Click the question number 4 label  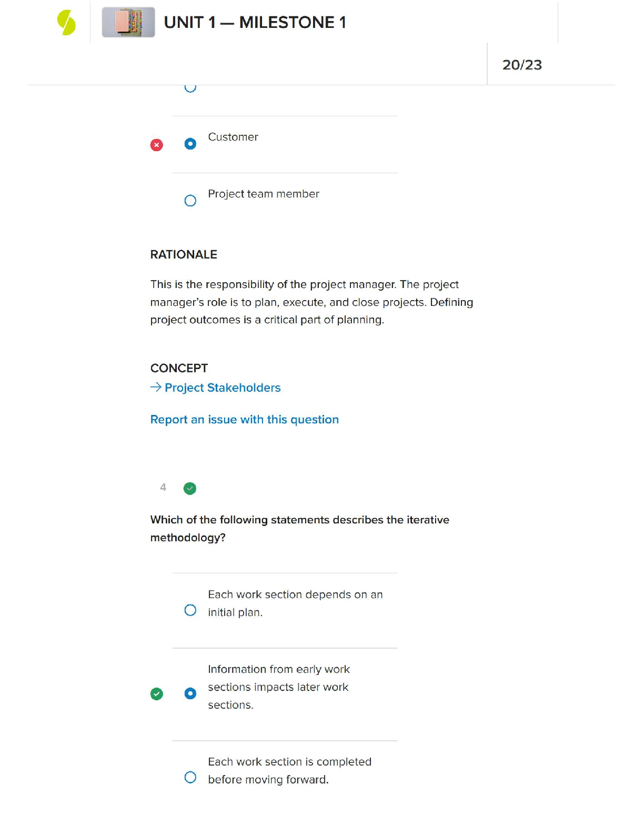click(x=163, y=488)
